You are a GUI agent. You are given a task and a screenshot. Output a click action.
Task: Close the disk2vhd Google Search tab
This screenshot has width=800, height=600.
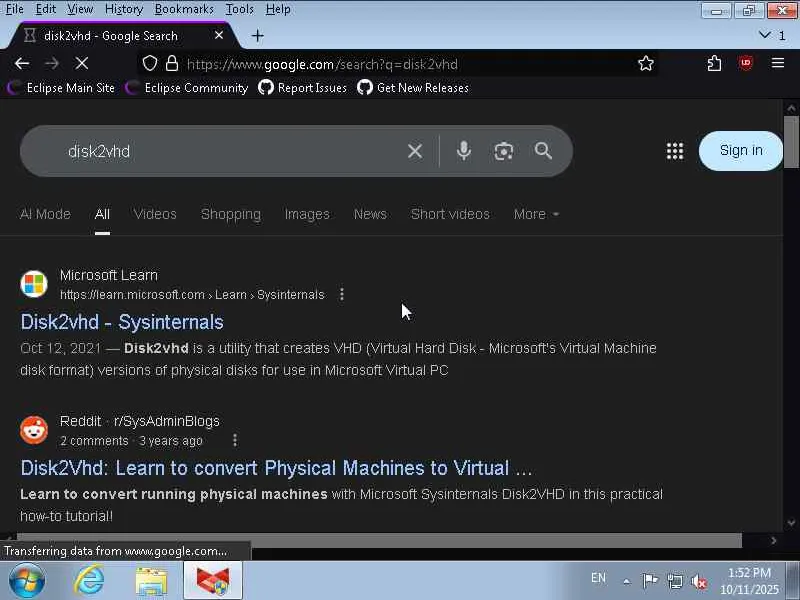pyautogui.click(x=219, y=35)
